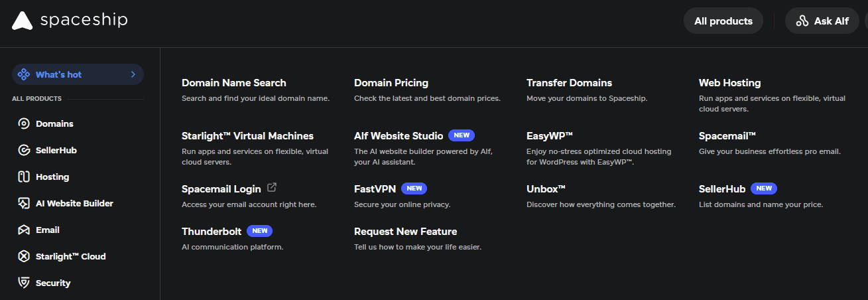Click external link icon beside Spacemail Login

(272, 188)
